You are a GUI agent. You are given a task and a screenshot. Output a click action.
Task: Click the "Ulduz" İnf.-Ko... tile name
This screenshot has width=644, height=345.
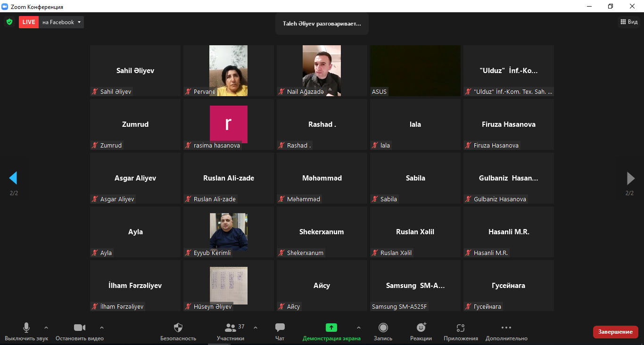point(509,71)
